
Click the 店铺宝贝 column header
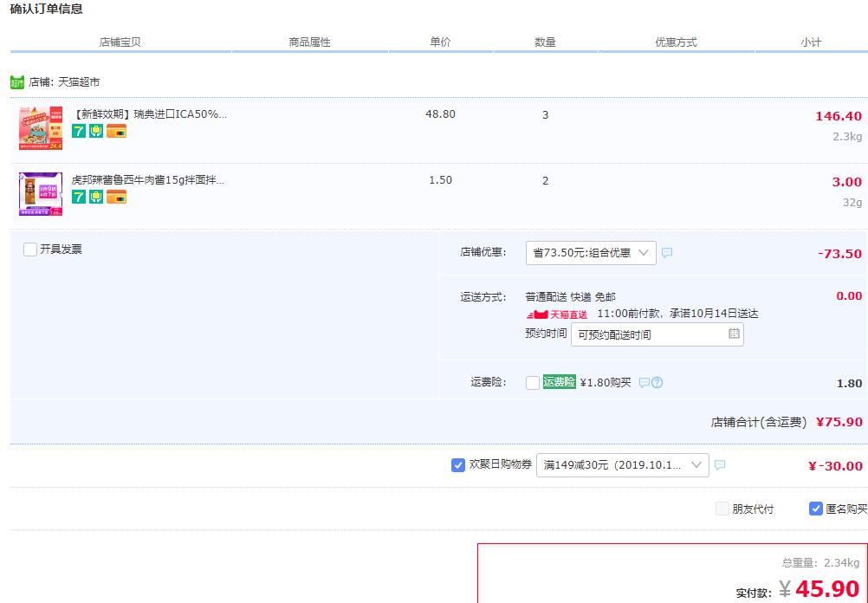tap(120, 42)
